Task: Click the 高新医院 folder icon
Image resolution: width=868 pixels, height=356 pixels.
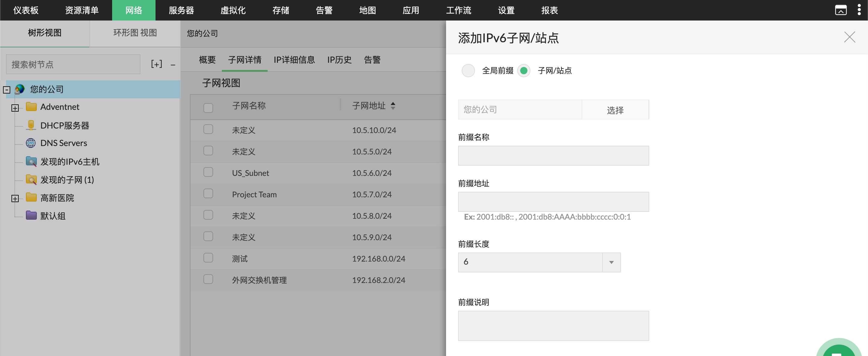Action: point(31,197)
